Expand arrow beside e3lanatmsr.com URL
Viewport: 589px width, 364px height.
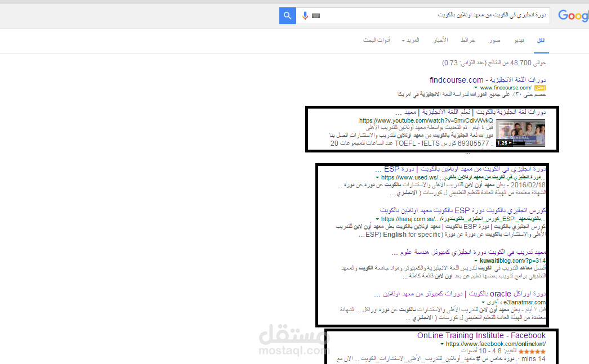(x=483, y=303)
